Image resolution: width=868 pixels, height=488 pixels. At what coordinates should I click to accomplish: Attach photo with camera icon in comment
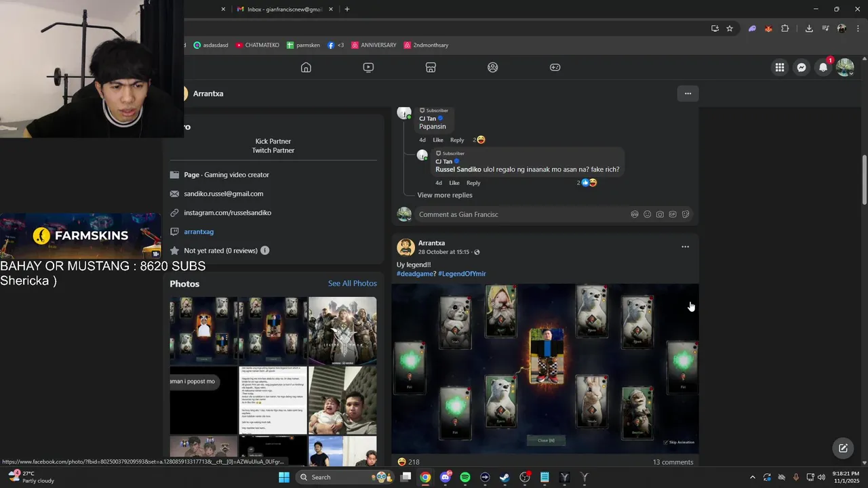click(x=660, y=214)
